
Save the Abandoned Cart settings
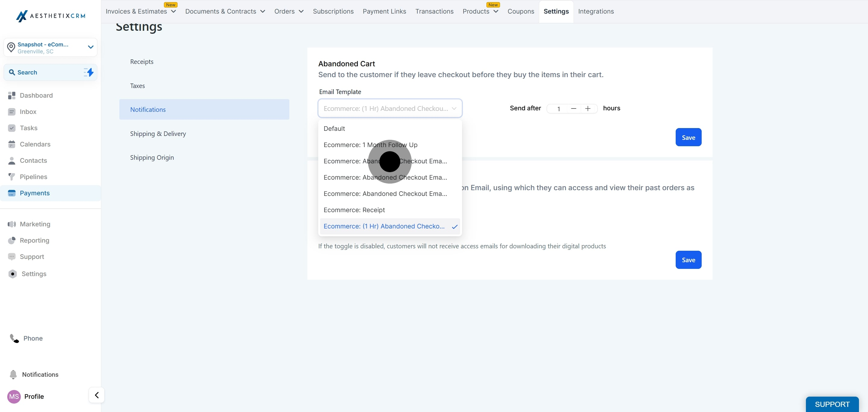coord(688,137)
